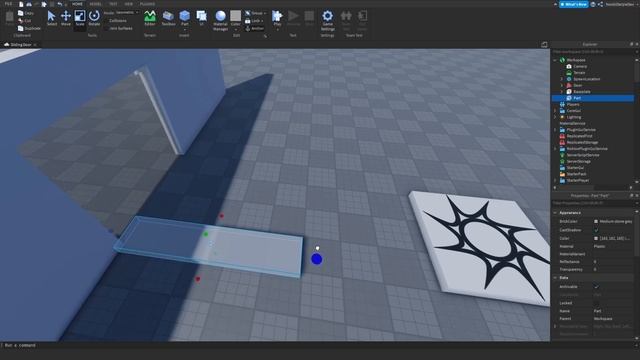Choose the Select tool in ribbon
This screenshot has width=640, height=360.
51,18
